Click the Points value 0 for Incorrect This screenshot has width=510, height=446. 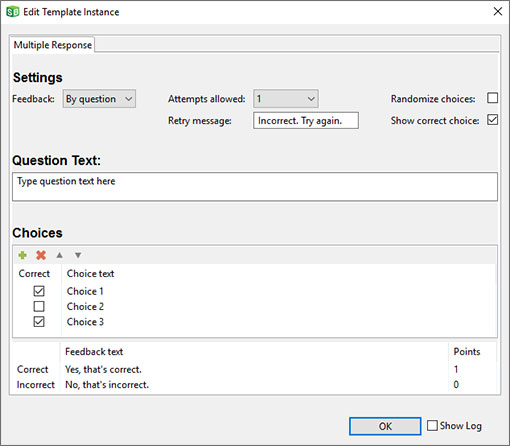coord(456,385)
